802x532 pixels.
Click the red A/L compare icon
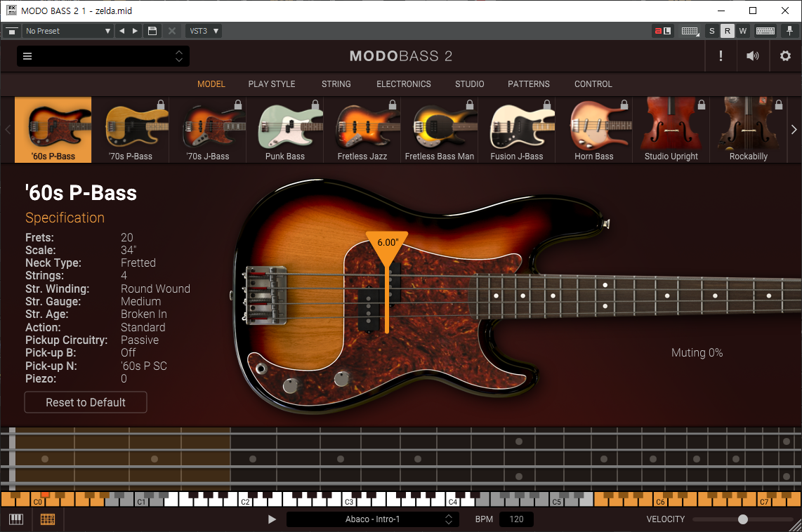[x=663, y=31]
